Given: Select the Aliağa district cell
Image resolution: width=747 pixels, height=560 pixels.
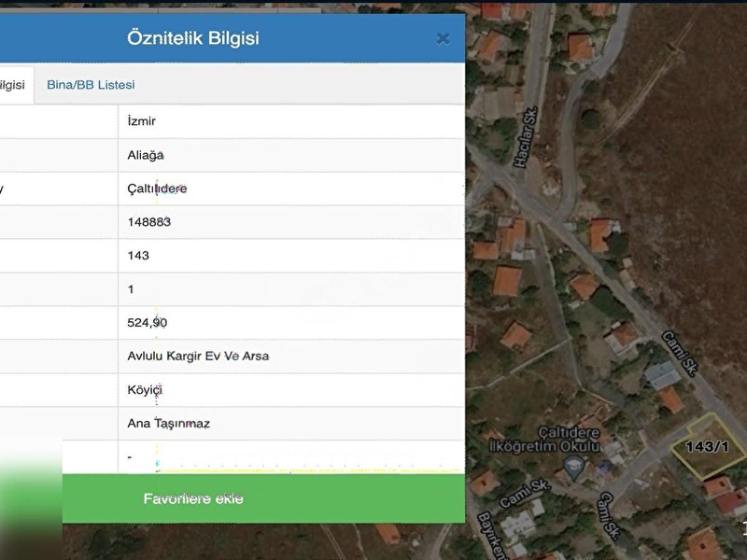Looking at the screenshot, I should pyautogui.click(x=145, y=155).
